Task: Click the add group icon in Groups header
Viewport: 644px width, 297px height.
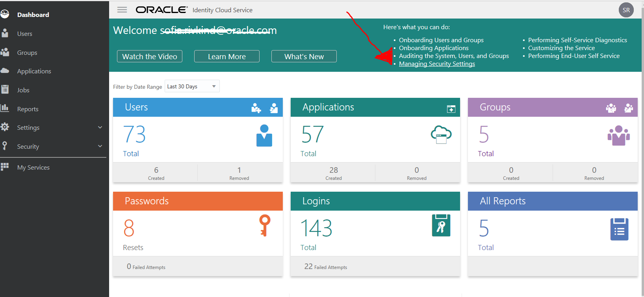Action: pos(611,108)
